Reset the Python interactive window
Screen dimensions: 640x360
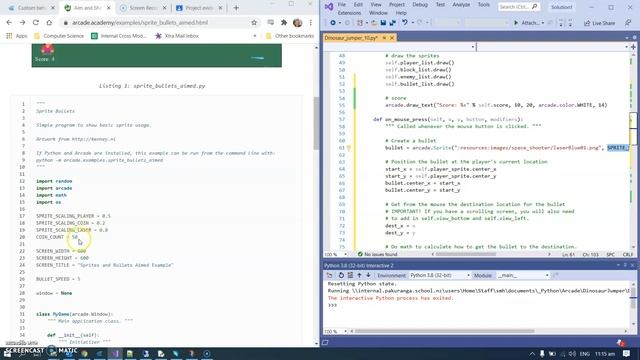(341, 276)
